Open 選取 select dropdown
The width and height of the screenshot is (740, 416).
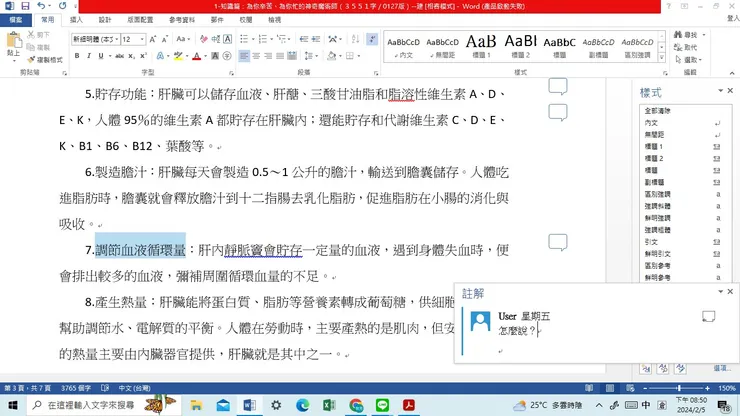pyautogui.click(x=689, y=59)
